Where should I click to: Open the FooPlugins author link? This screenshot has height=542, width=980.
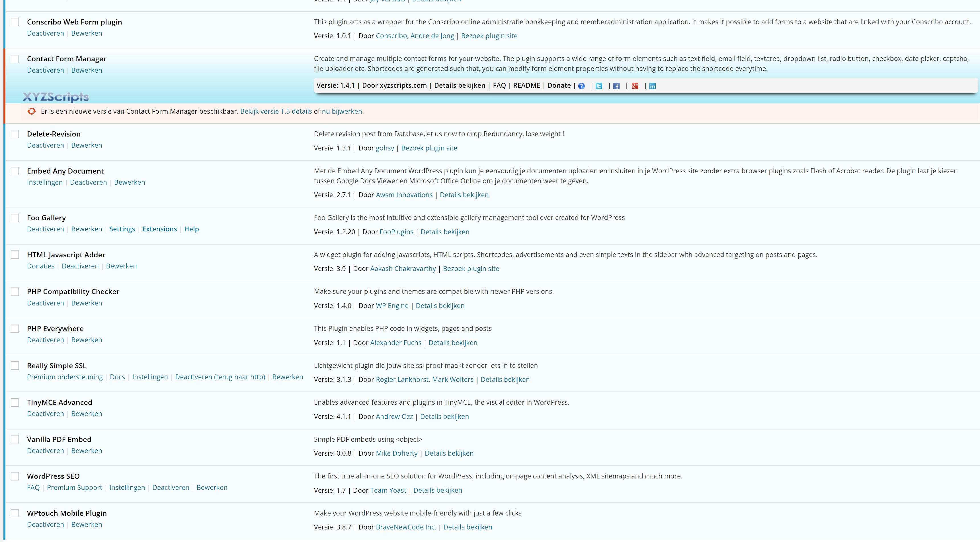(x=396, y=232)
